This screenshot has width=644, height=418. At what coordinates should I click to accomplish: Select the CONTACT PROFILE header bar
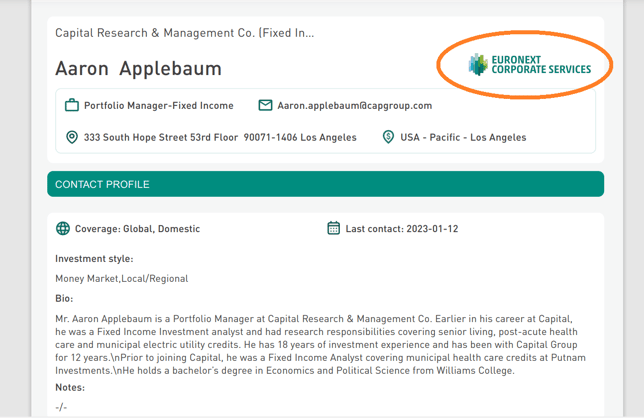click(x=325, y=184)
